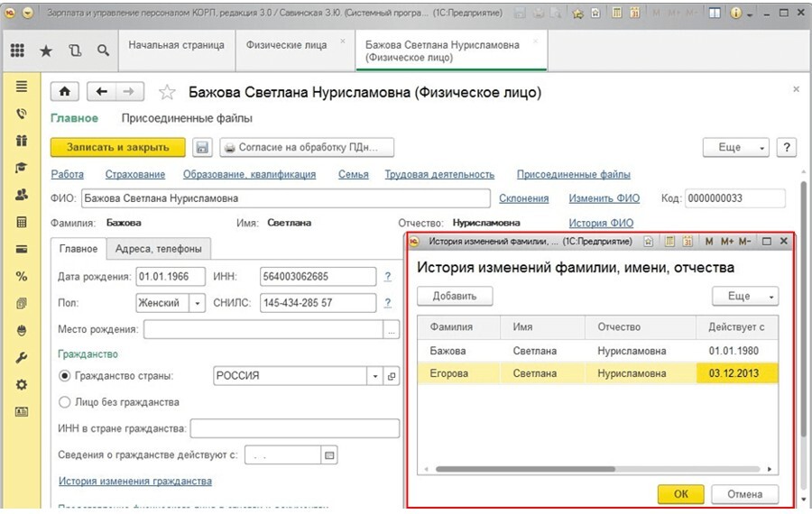Open the 'Адреса, телефоны' tab

pos(159,249)
